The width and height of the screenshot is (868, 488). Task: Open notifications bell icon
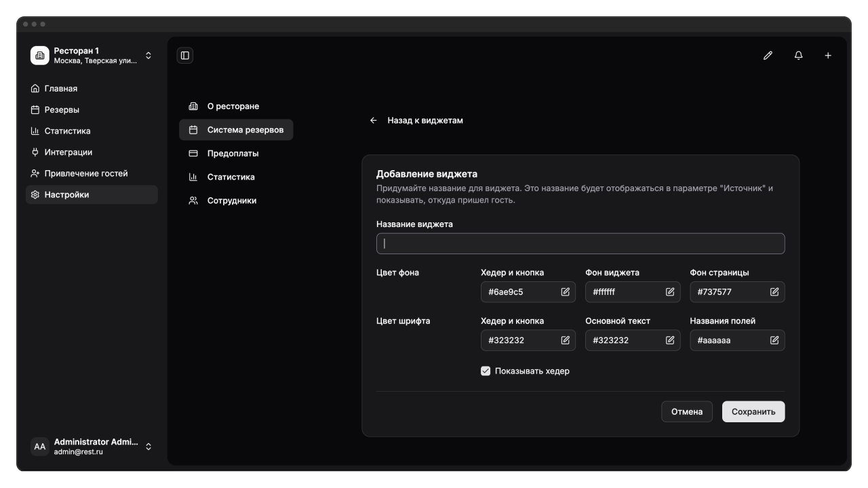[798, 56]
